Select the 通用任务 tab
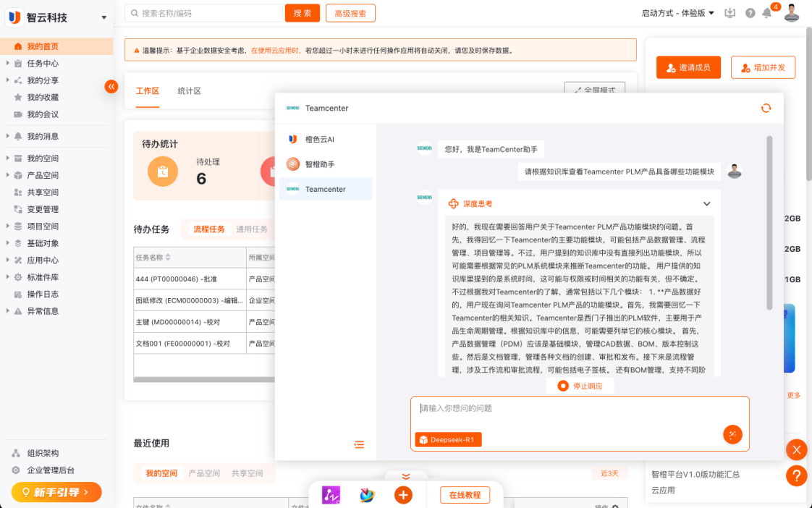The height and width of the screenshot is (508, 812). (x=252, y=229)
